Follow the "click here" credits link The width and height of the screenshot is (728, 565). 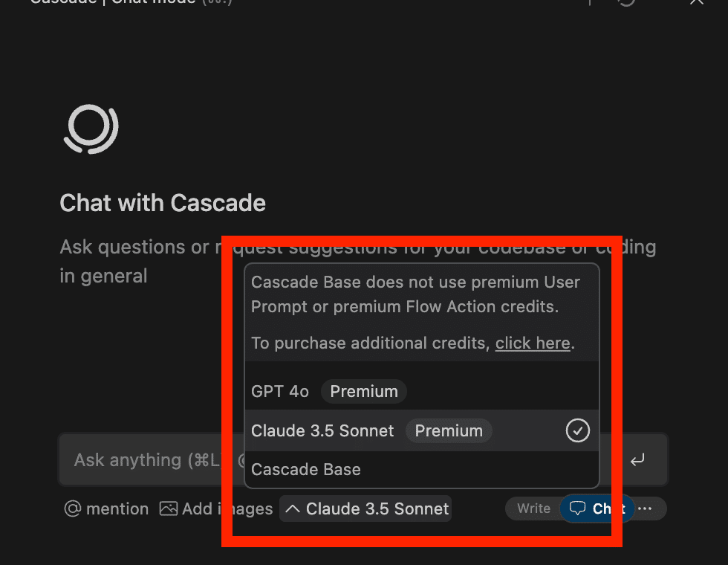pos(533,343)
